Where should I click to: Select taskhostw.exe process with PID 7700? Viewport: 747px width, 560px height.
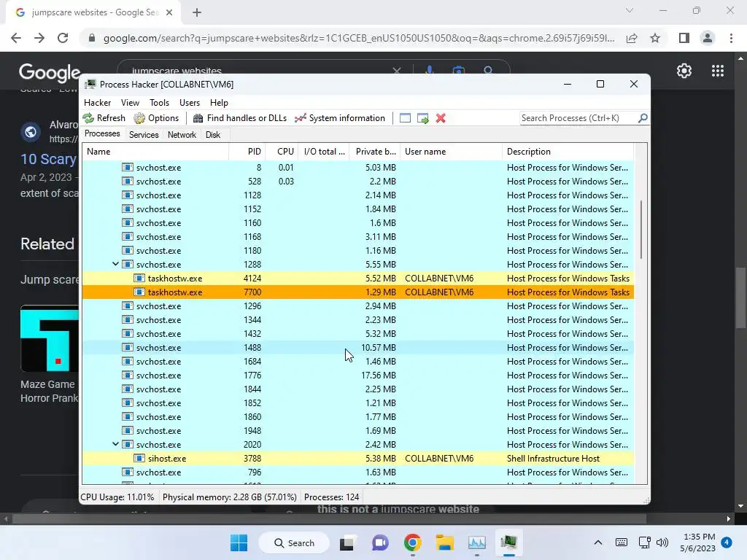pos(357,292)
